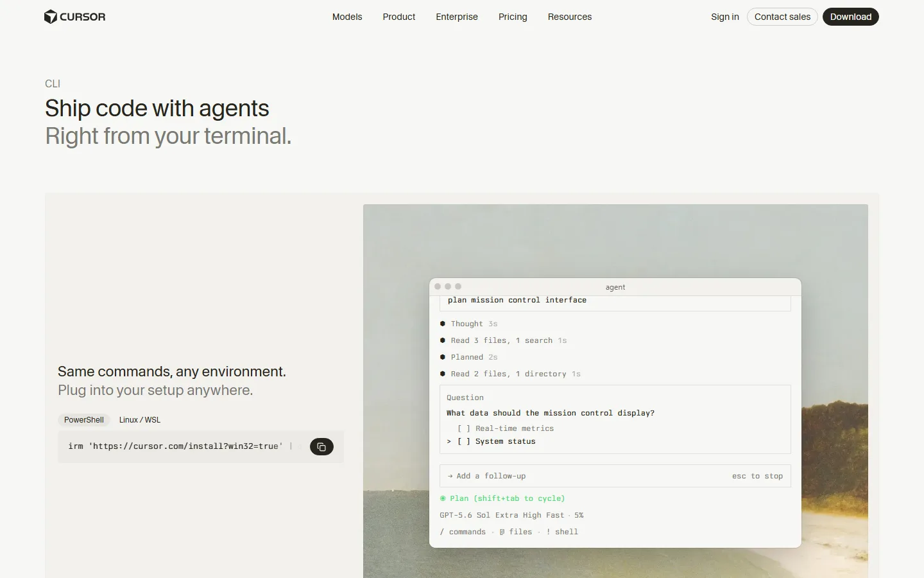This screenshot has height=578, width=924.
Task: Open the Models menu
Action: 347,17
